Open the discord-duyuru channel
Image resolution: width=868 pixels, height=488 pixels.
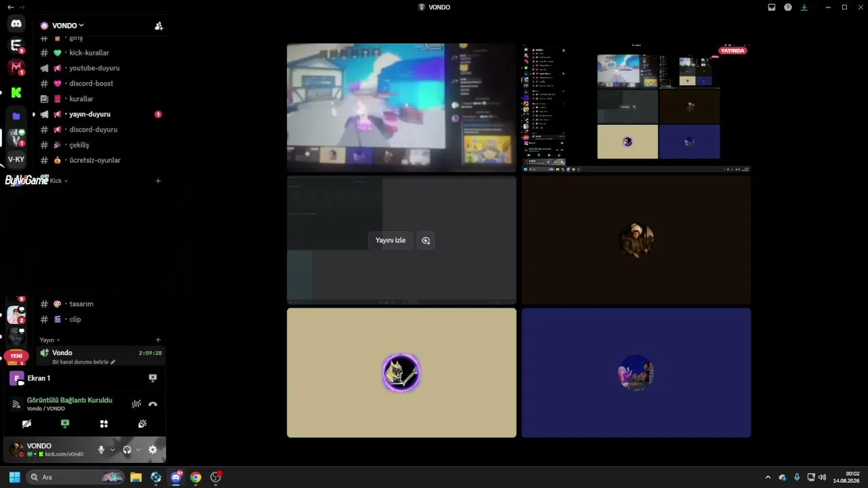100,129
